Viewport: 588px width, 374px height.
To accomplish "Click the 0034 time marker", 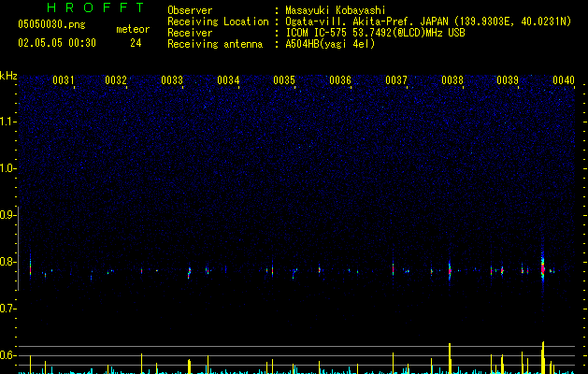I will [228, 79].
